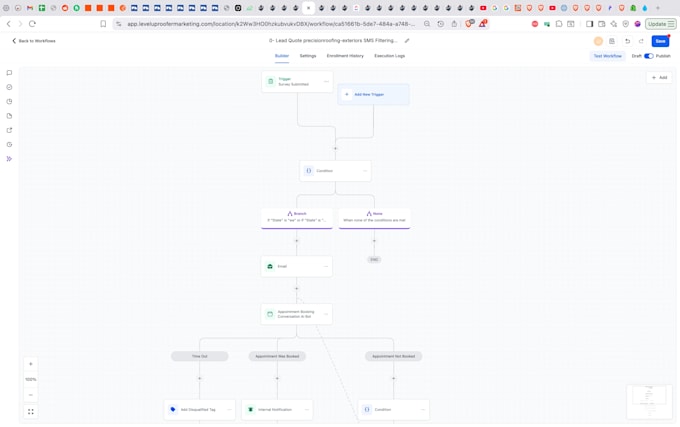Click the Appointment Was Booked pill

(277, 356)
